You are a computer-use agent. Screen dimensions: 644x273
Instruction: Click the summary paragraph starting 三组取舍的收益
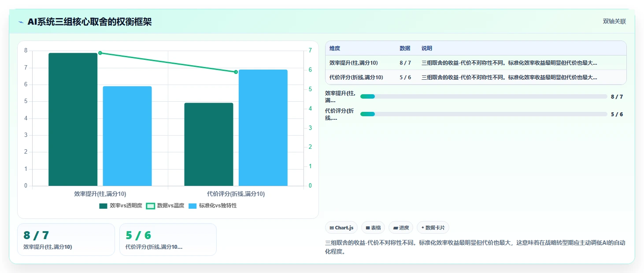tap(475, 247)
